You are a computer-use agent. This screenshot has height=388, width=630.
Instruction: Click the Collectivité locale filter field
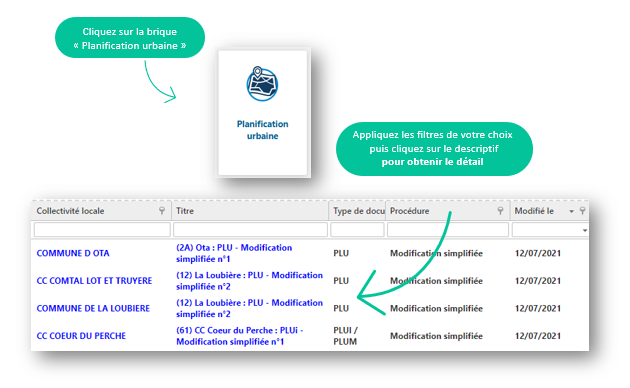click(x=102, y=230)
